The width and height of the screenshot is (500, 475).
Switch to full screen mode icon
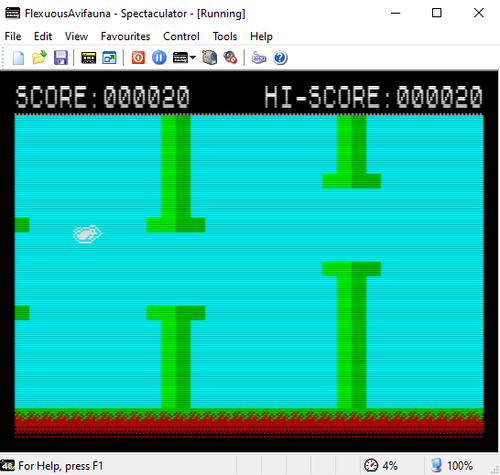(109, 58)
